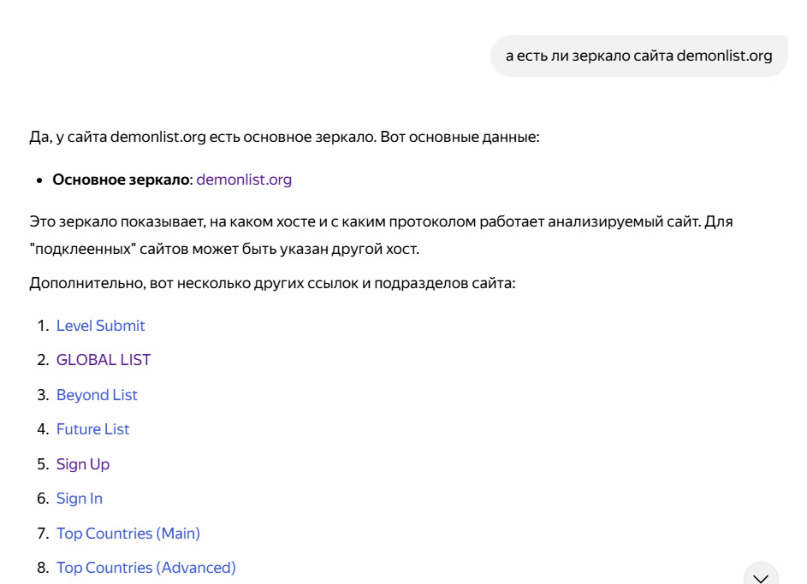Viewport: 807px width, 584px height.
Task: Open the Top Countries (Advanced) link
Action: (x=146, y=568)
